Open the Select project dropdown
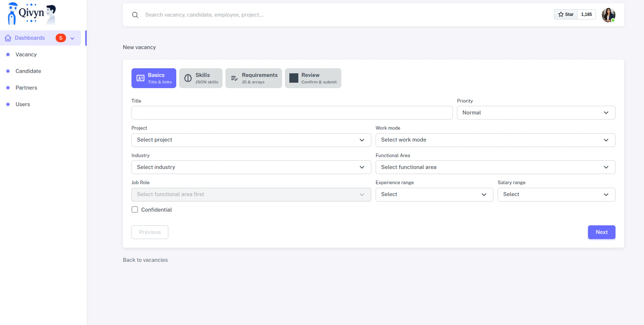The image size is (644, 325). [251, 140]
